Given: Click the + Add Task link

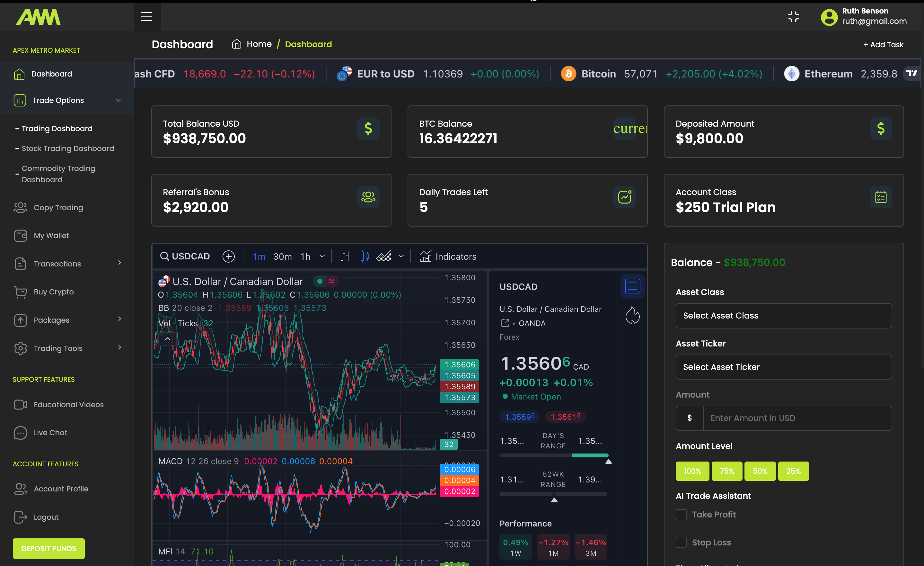Looking at the screenshot, I should pyautogui.click(x=883, y=45).
